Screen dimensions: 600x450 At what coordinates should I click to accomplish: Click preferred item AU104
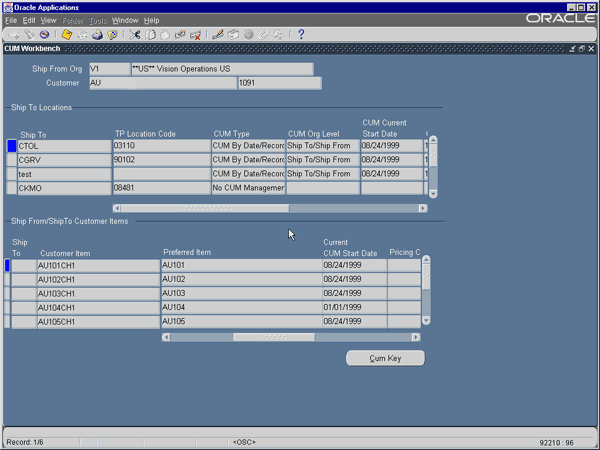[241, 308]
